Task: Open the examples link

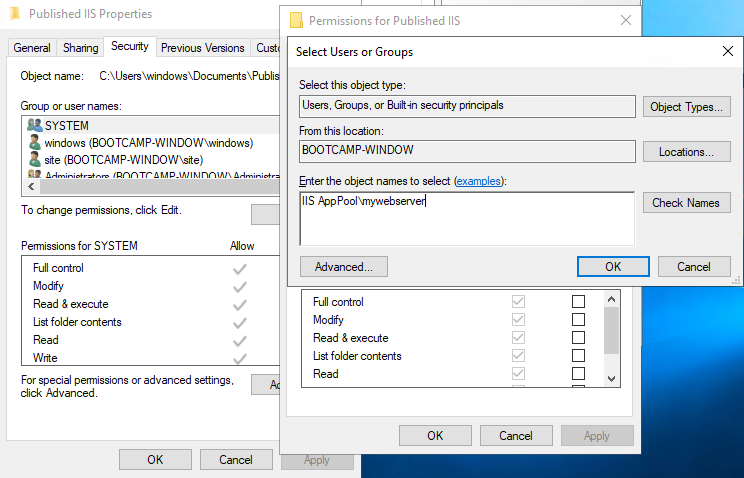Action: [x=479, y=181]
